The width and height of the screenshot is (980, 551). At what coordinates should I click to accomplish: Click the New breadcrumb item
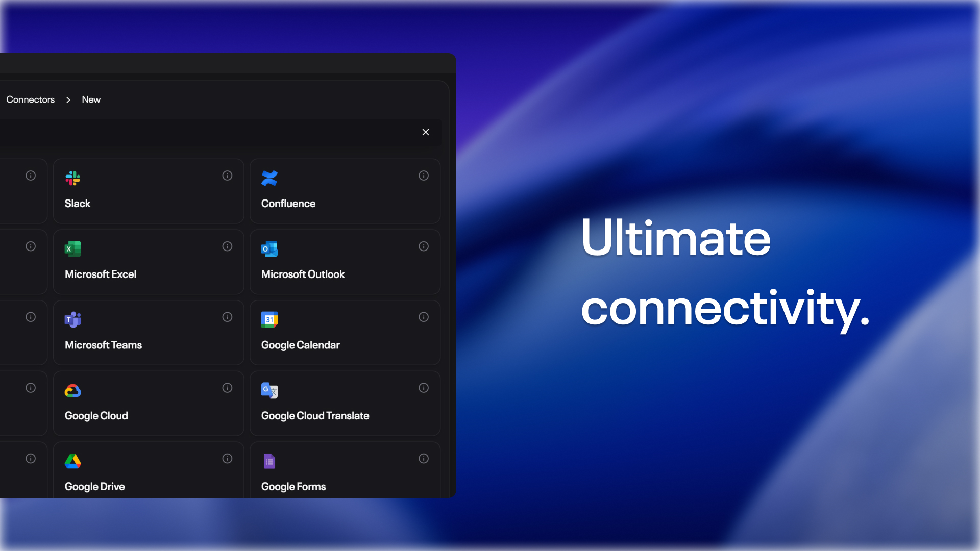[91, 99]
